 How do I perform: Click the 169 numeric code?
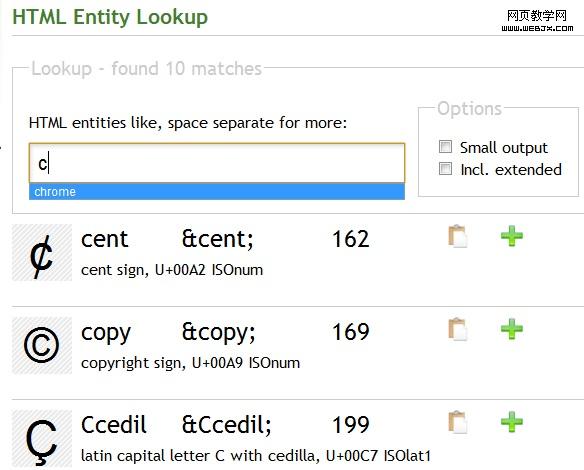pos(351,332)
